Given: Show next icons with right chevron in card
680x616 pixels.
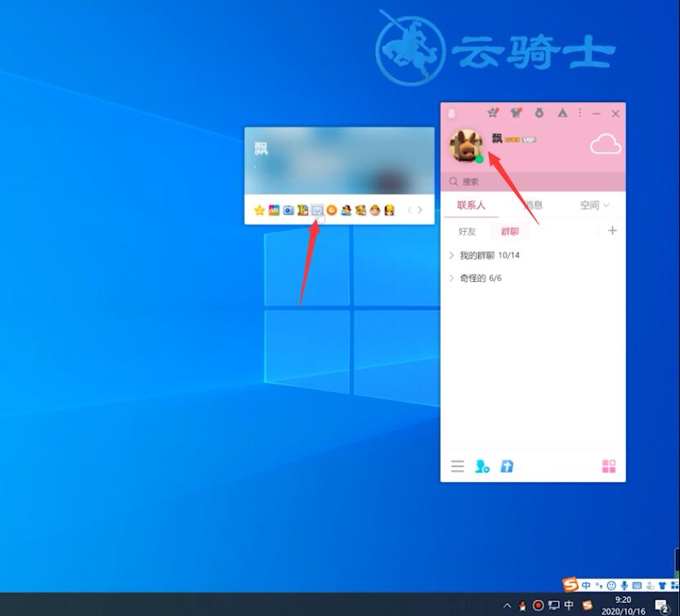Looking at the screenshot, I should coord(420,210).
